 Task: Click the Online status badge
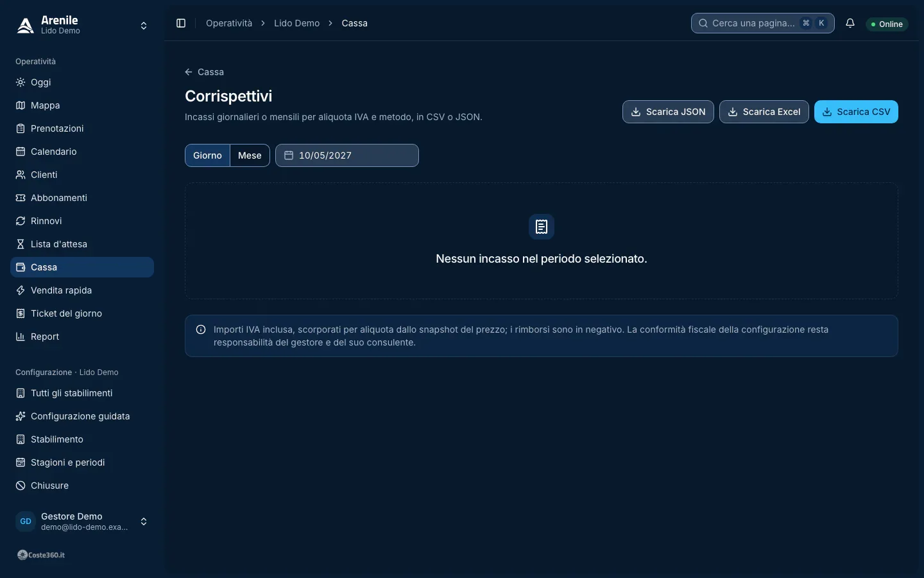887,24
